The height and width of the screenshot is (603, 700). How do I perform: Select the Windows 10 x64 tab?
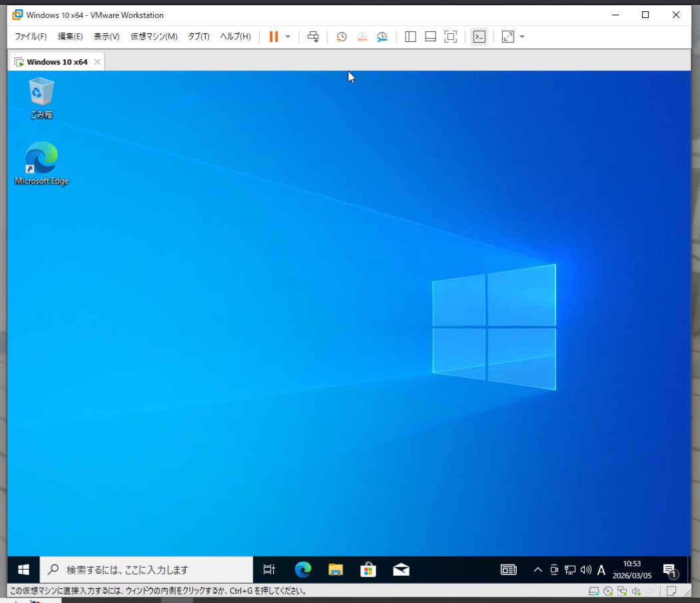(57, 62)
